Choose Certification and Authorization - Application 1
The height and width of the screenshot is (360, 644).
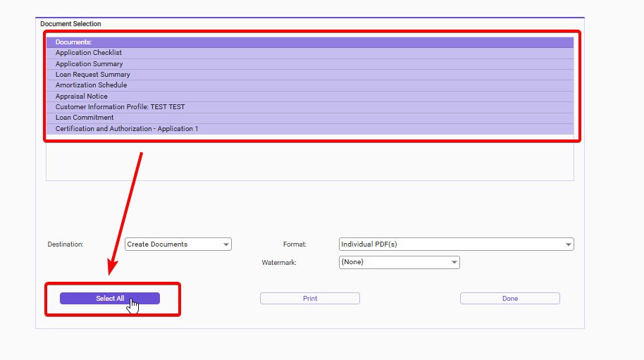(127, 129)
